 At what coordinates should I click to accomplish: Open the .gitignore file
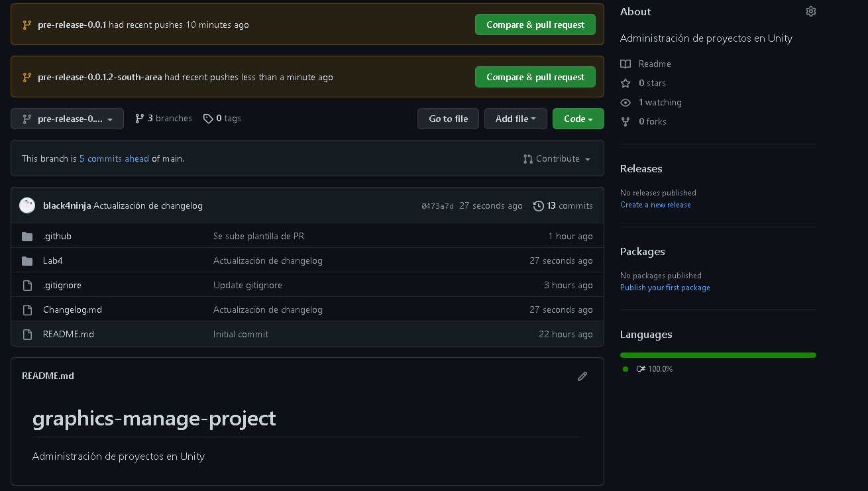(62, 286)
